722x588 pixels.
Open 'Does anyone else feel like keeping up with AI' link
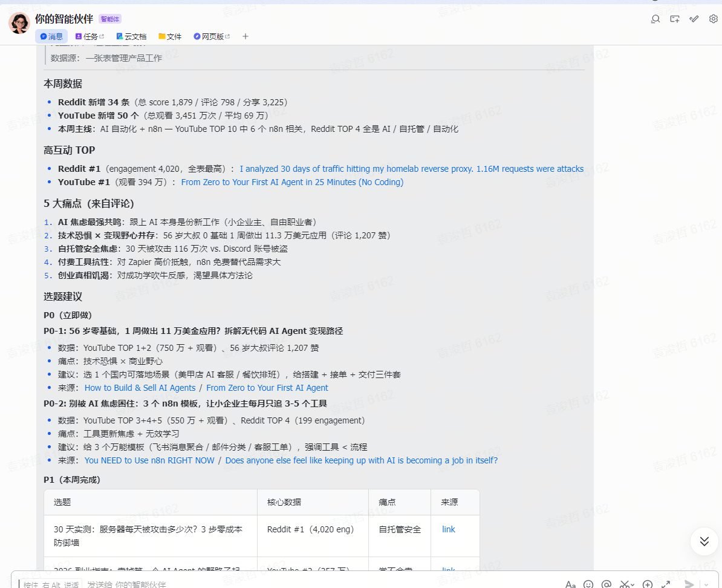[x=362, y=460]
